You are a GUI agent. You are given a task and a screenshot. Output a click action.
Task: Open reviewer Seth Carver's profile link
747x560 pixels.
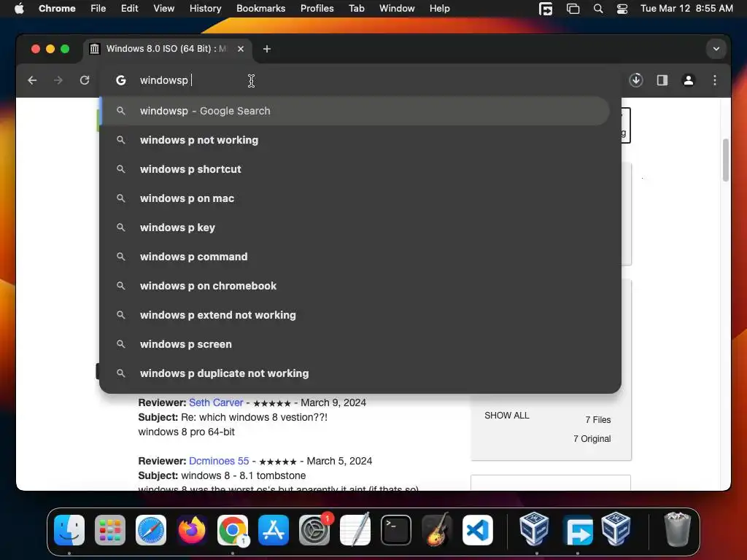coord(216,402)
